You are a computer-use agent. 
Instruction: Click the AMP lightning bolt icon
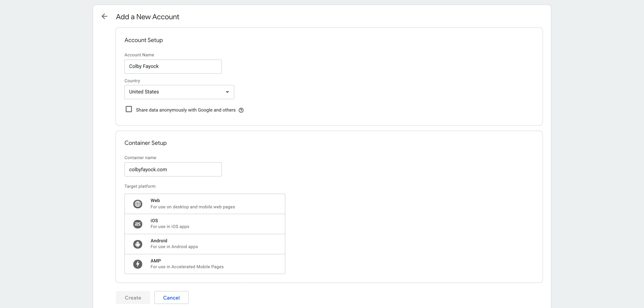(138, 264)
